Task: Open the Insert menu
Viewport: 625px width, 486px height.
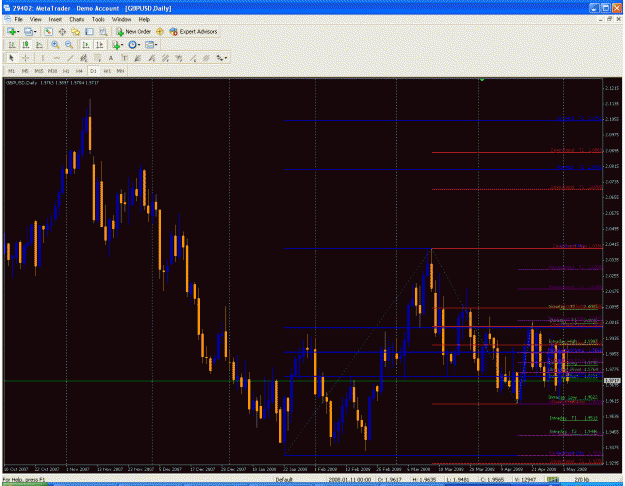Action: 55,19
